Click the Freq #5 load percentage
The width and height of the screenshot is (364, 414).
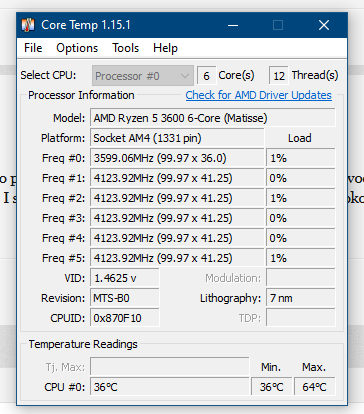301,258
